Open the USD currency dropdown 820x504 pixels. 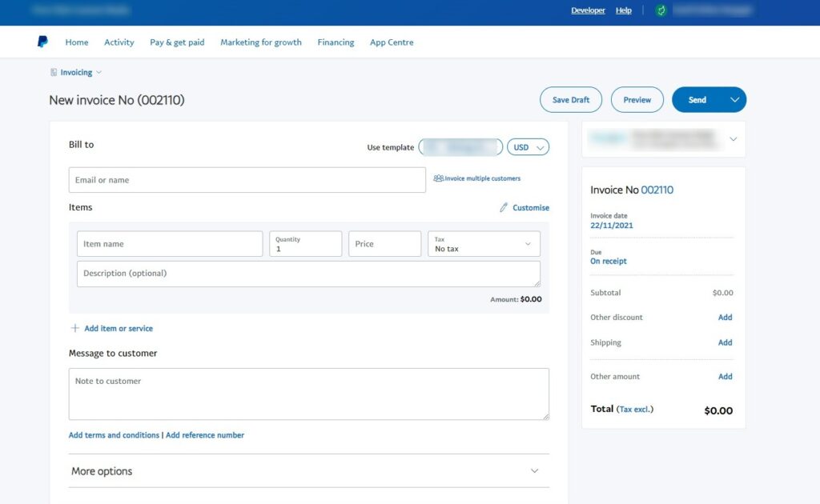click(x=529, y=147)
